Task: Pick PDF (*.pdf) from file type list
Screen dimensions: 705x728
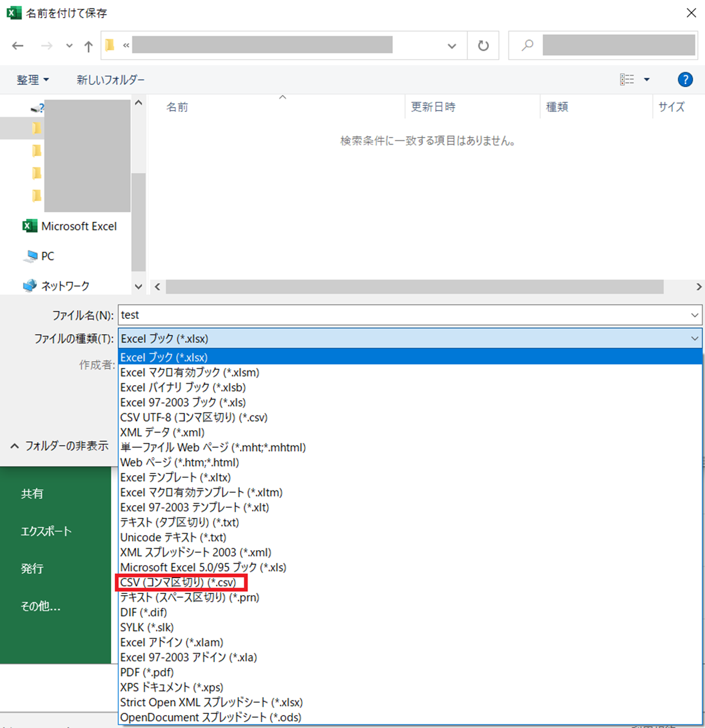Action: [x=147, y=672]
